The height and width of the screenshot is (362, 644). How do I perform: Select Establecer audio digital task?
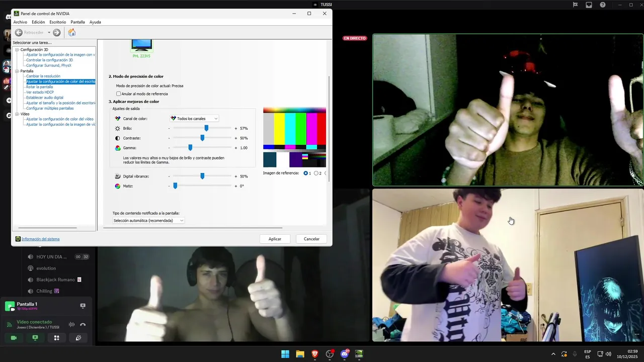coord(45,98)
